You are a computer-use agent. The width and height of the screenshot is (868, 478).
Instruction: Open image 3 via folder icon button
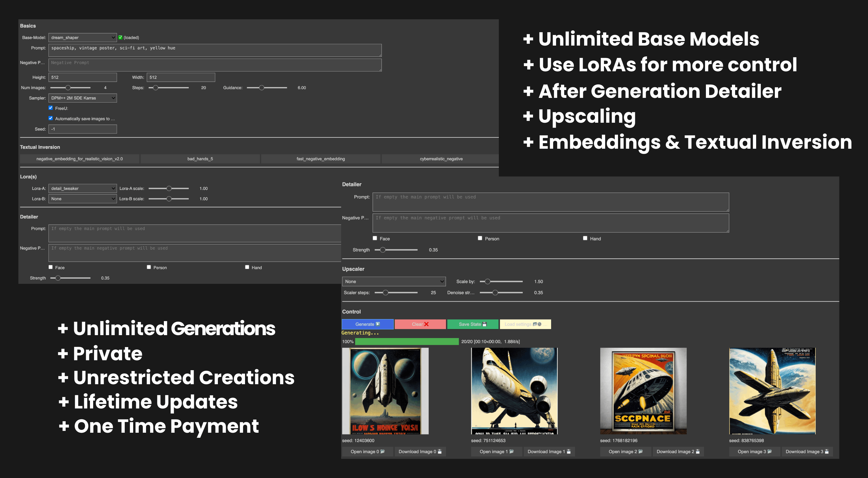pos(754,452)
